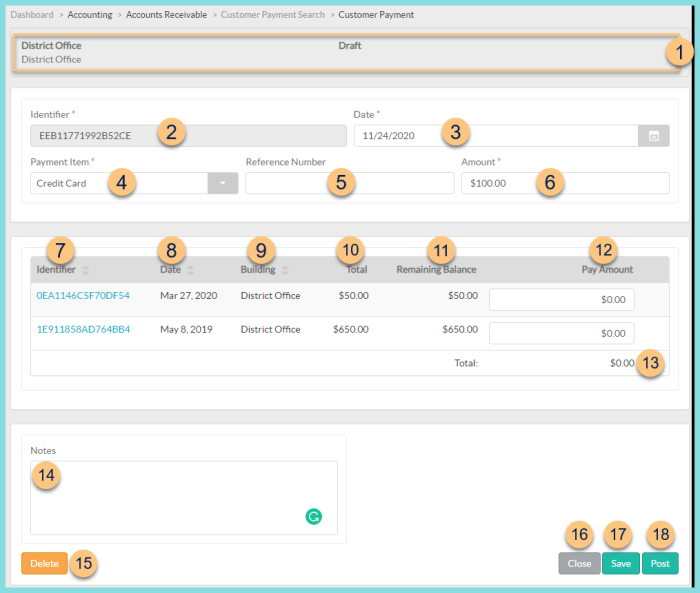Select the May 8, 2019 date cell

click(x=186, y=330)
